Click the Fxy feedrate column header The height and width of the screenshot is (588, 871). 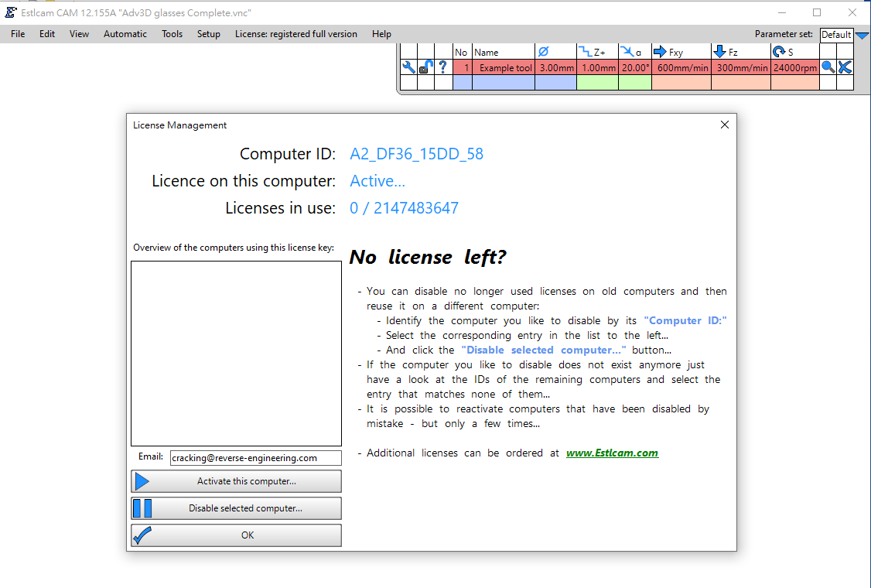pyautogui.click(x=681, y=52)
